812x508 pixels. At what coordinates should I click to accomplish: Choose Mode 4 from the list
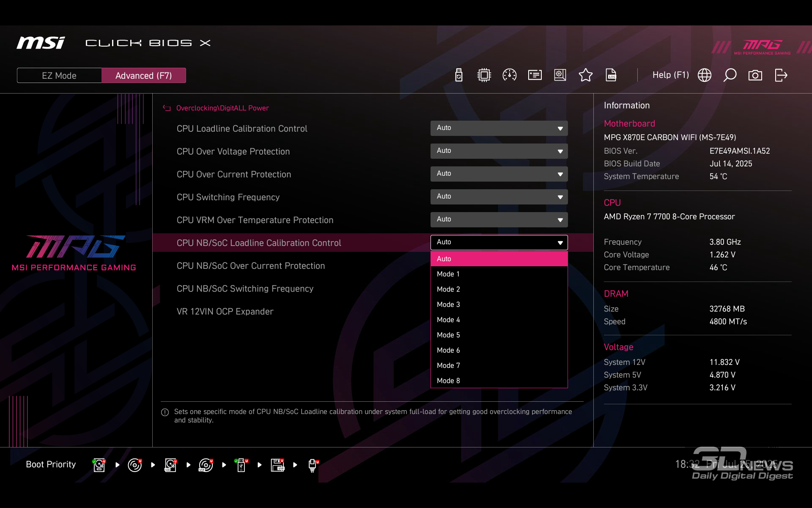pos(499,320)
